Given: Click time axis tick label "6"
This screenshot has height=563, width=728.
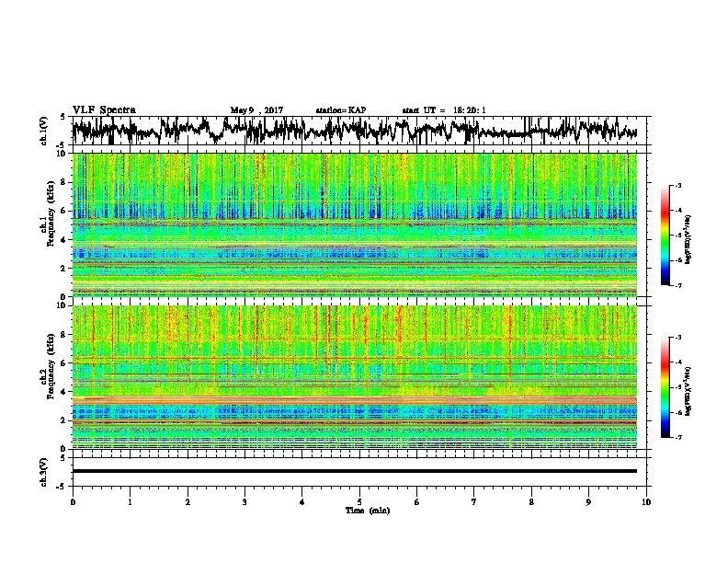Looking at the screenshot, I should 417,502.
